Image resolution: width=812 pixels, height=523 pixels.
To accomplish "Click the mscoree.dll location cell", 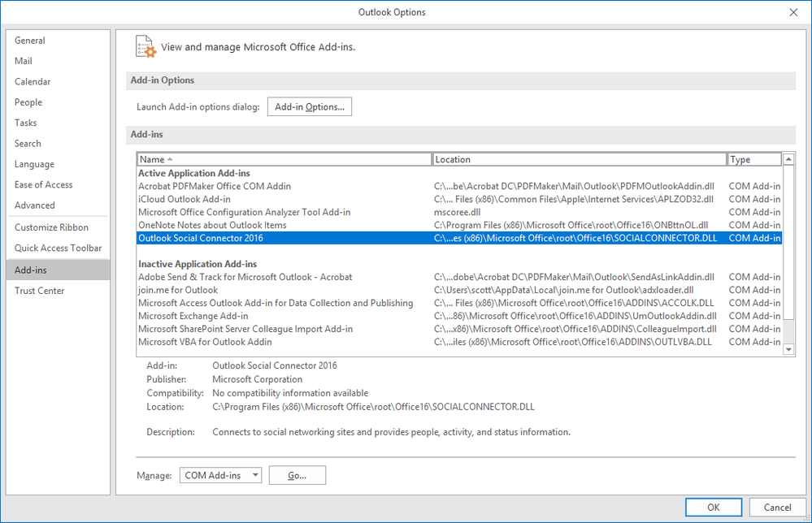I will 458,212.
